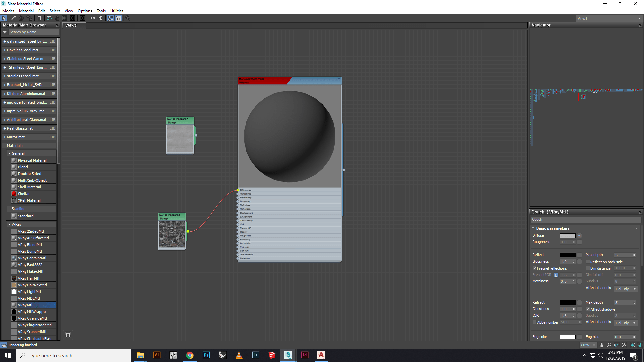
Task: Click the Reflect black color swatch
Action: 568,255
